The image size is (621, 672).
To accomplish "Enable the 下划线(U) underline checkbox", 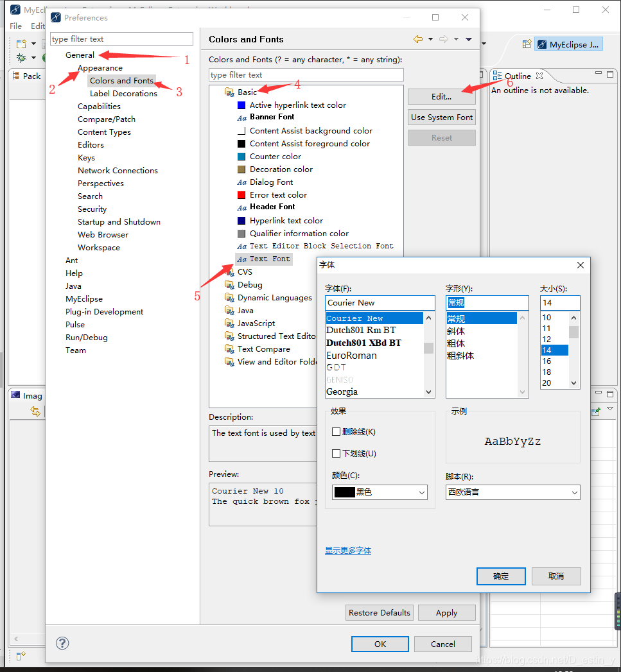I will point(337,453).
